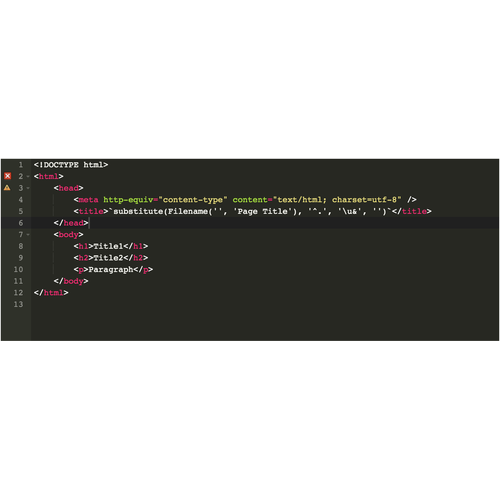This screenshot has height=500, width=500.
Task: Click the charset=utf-8 text
Action: 364,200
